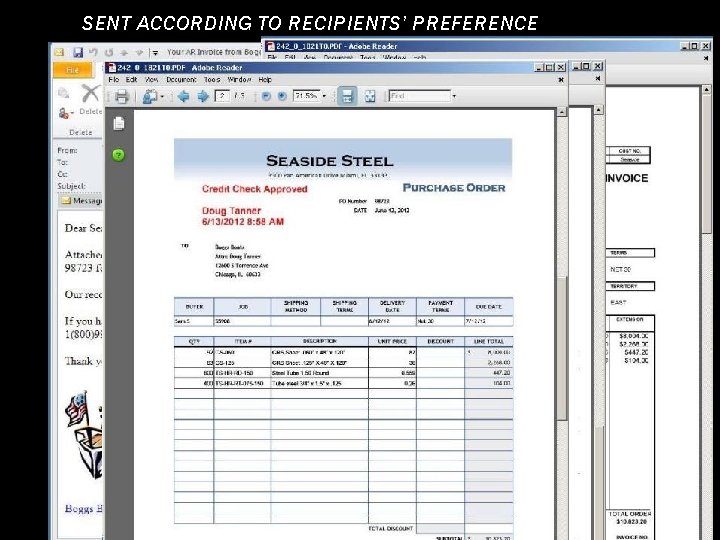Viewport: 720px width, 540px height.
Task: Click the zoom percentage field showing 71.5%
Action: pyautogui.click(x=306, y=96)
